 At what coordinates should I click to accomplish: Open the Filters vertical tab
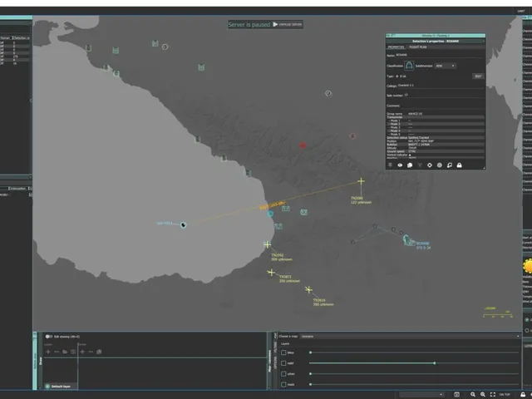275,347
